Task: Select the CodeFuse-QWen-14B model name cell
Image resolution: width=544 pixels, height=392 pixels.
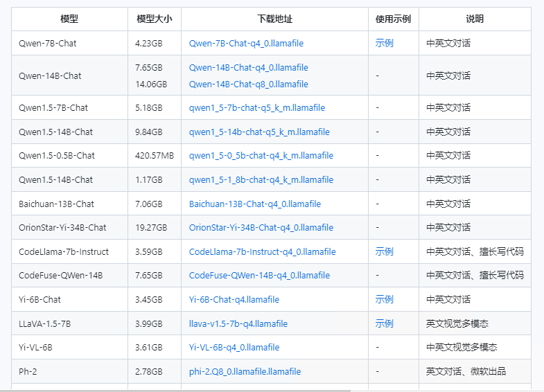Action: tap(69, 276)
